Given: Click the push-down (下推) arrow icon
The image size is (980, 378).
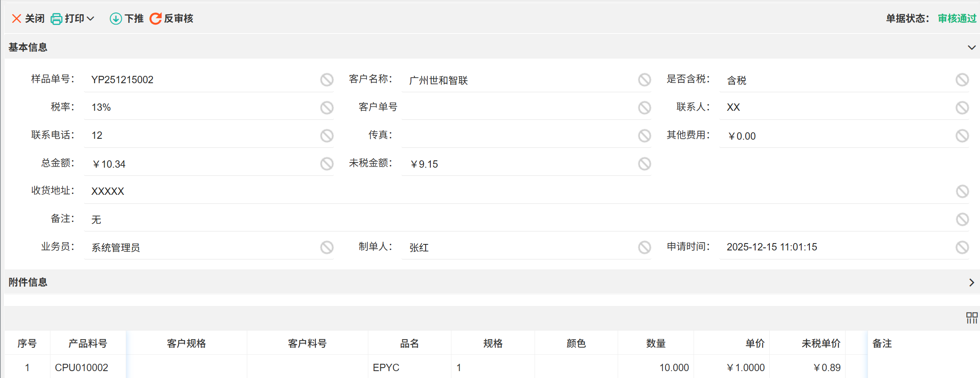Looking at the screenshot, I should point(115,19).
